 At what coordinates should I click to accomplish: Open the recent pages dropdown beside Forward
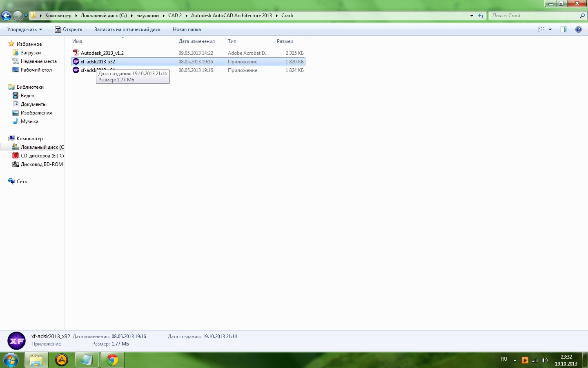(26, 16)
